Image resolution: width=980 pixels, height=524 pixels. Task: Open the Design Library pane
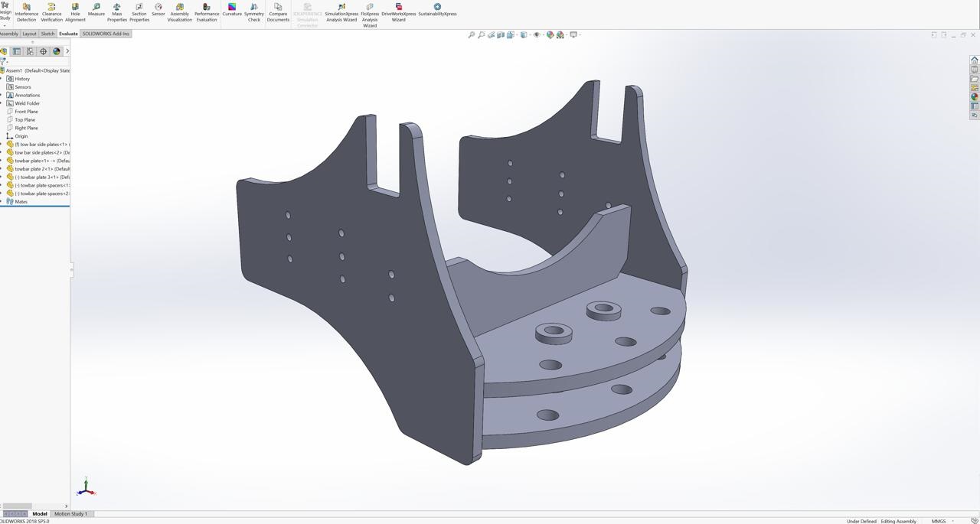975,69
